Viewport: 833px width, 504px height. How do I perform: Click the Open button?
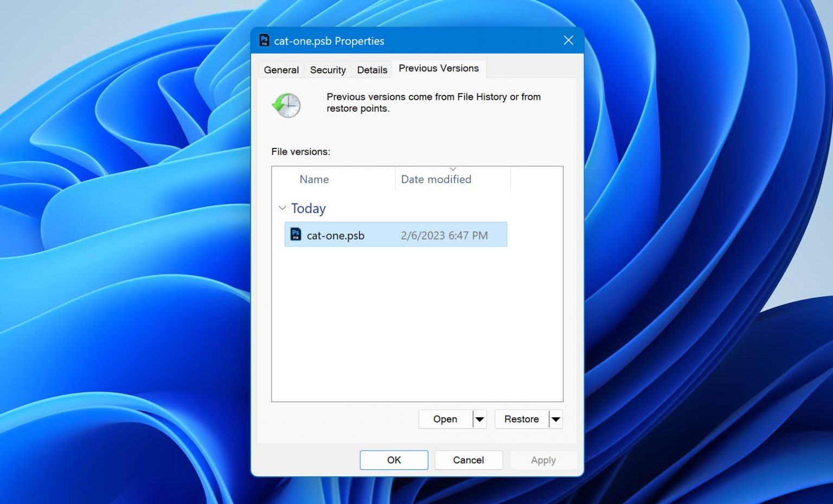point(445,419)
